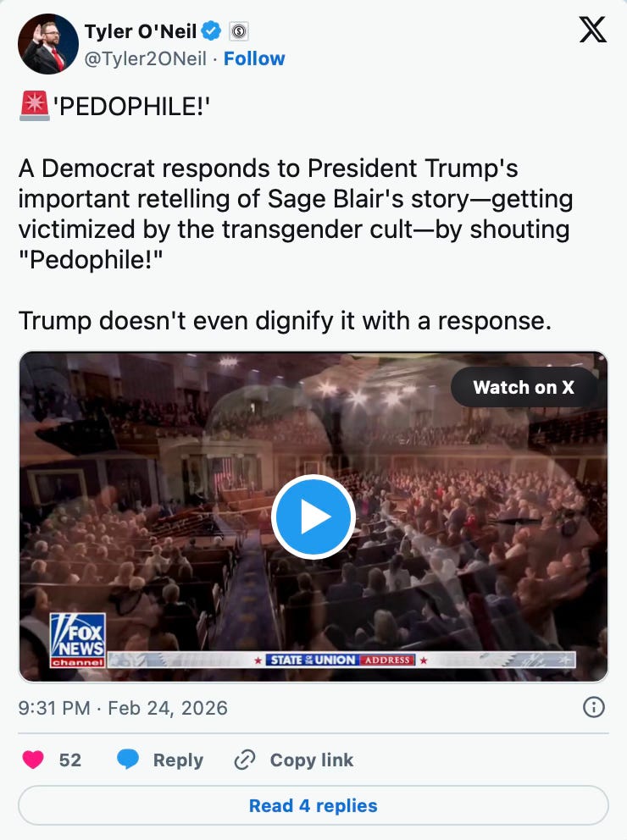Click the chain link icon
The image size is (627, 840).
tap(245, 760)
